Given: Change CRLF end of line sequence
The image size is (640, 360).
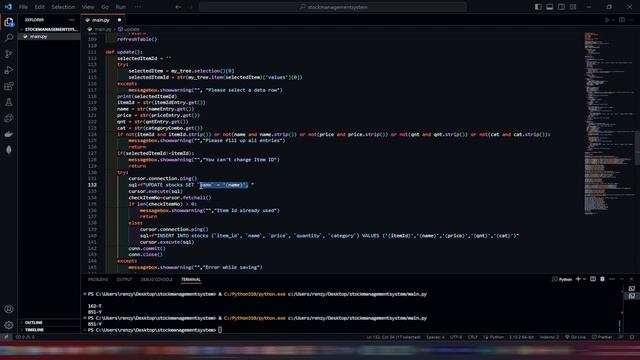Looking at the screenshot, I should (x=473, y=337).
